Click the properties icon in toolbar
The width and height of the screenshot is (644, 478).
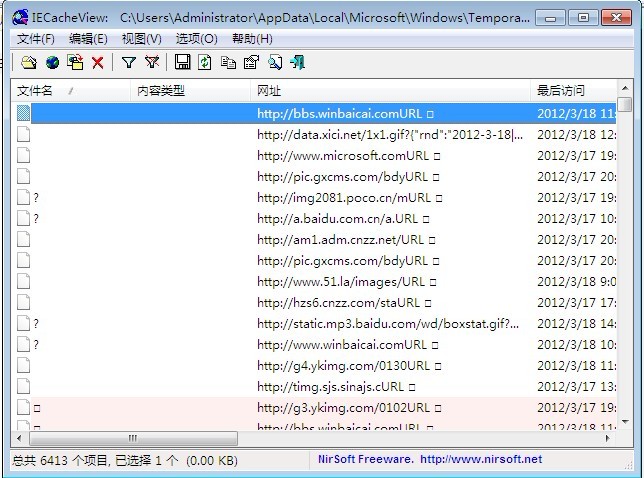pyautogui.click(x=251, y=62)
